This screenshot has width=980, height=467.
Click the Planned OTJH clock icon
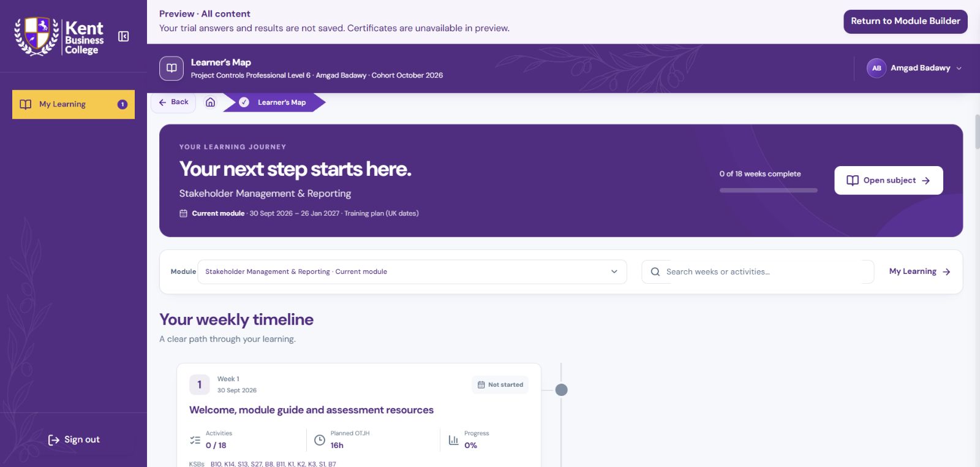(320, 440)
